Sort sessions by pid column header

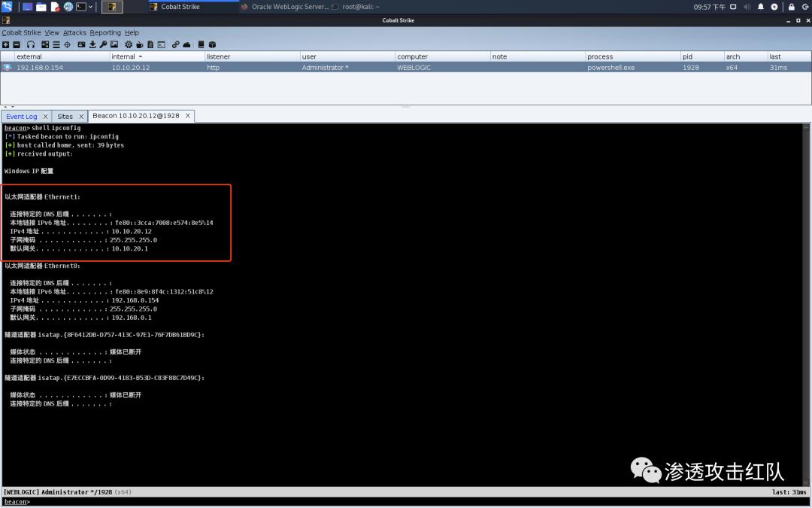[x=702, y=56]
